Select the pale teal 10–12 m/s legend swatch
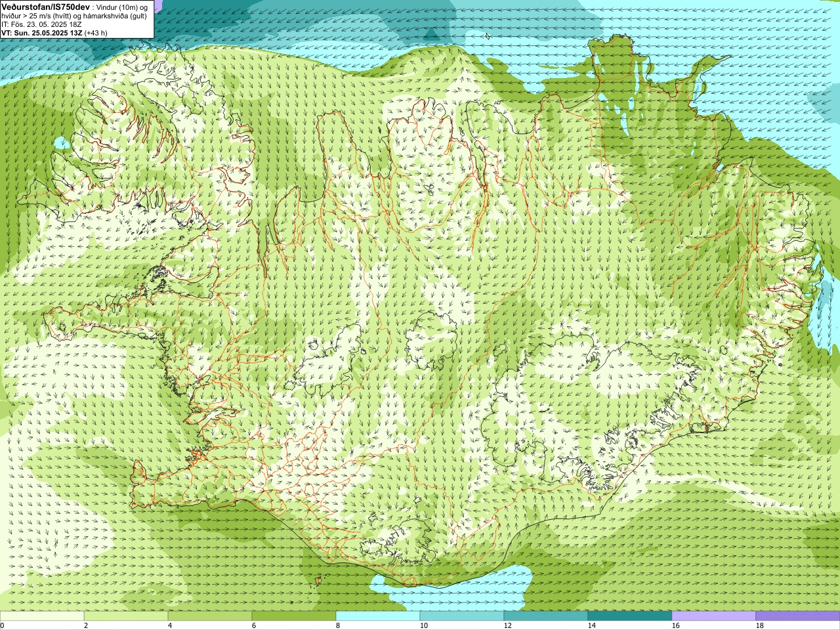840x630 pixels. pos(462,616)
